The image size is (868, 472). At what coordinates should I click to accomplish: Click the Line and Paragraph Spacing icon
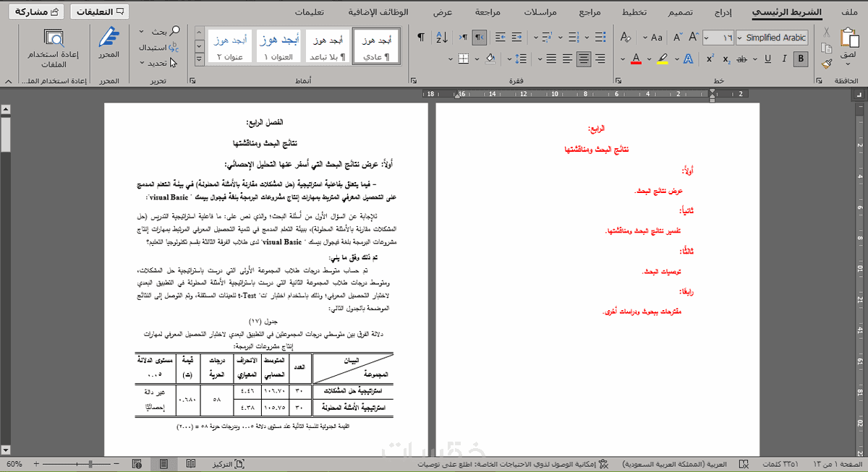coord(520,59)
